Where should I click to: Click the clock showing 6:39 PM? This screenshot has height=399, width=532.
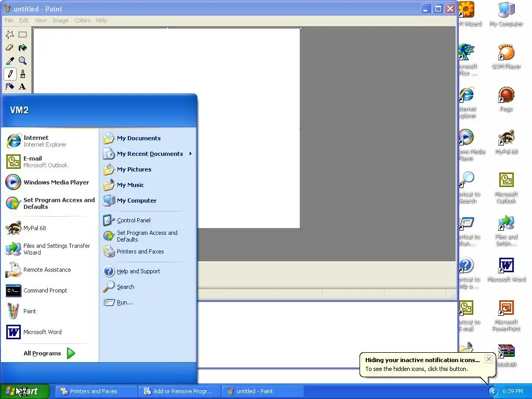(x=513, y=391)
